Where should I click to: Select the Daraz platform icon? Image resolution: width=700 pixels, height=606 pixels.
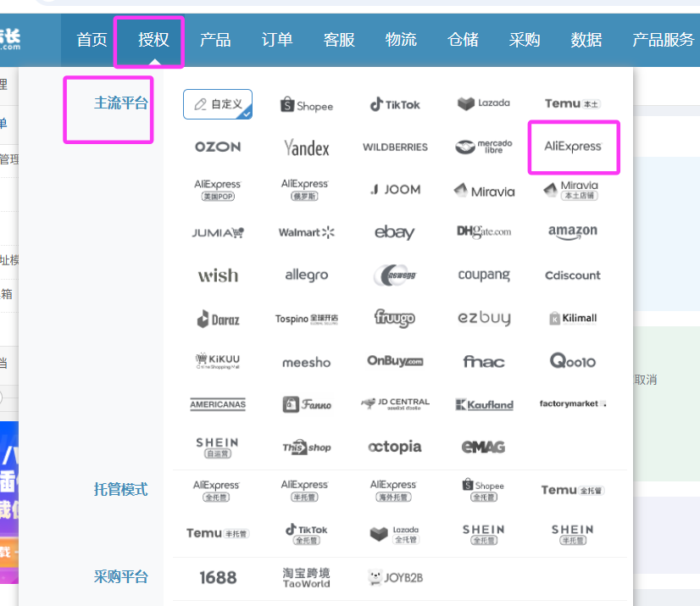click(218, 320)
